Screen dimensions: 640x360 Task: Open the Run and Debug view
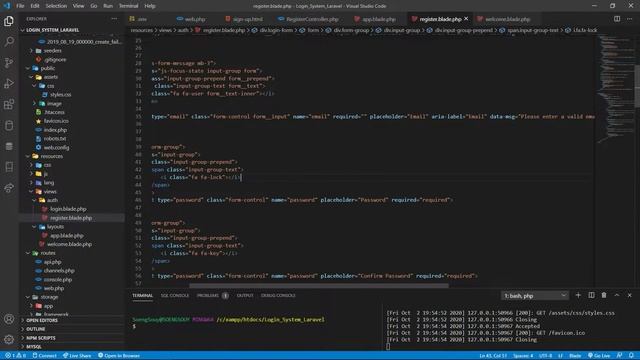pos(9,83)
